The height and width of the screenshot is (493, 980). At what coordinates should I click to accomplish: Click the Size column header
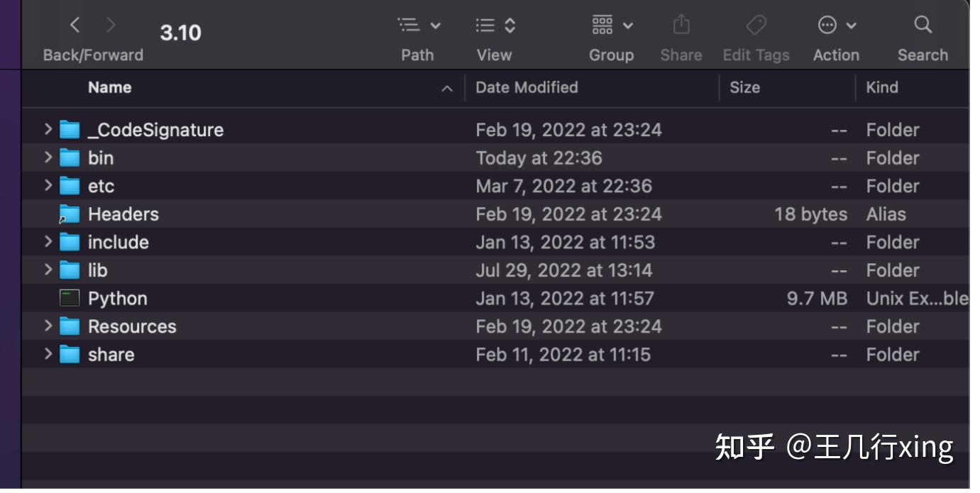(x=744, y=87)
